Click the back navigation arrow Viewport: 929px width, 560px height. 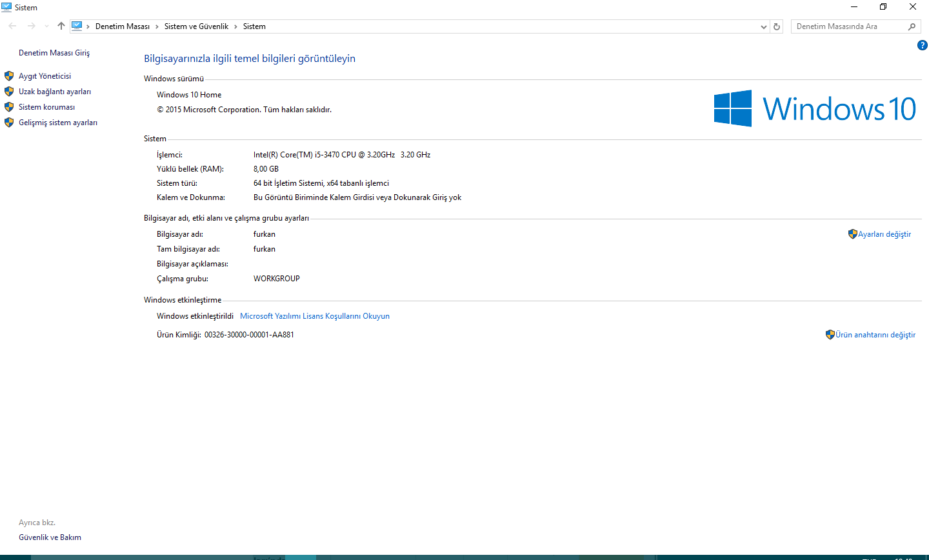pyautogui.click(x=12, y=26)
